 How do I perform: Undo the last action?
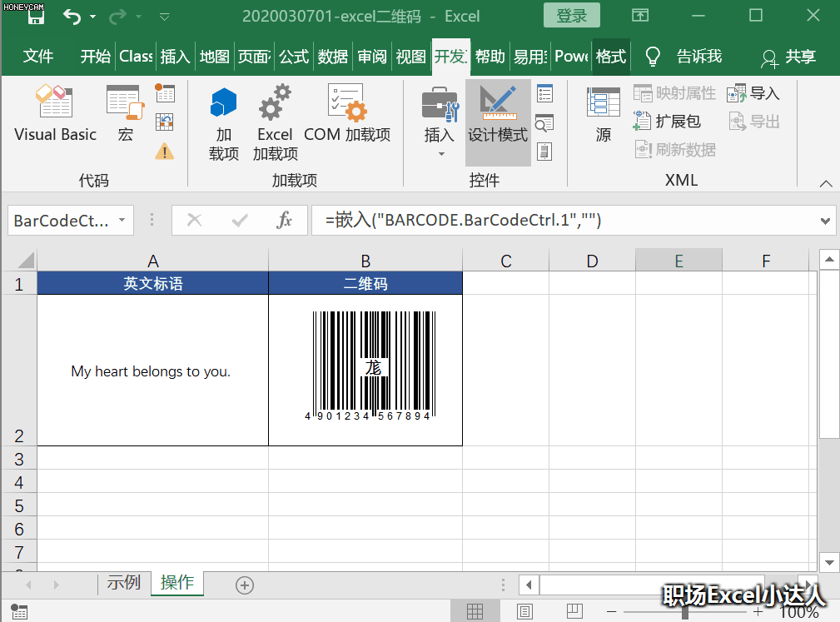(x=72, y=17)
